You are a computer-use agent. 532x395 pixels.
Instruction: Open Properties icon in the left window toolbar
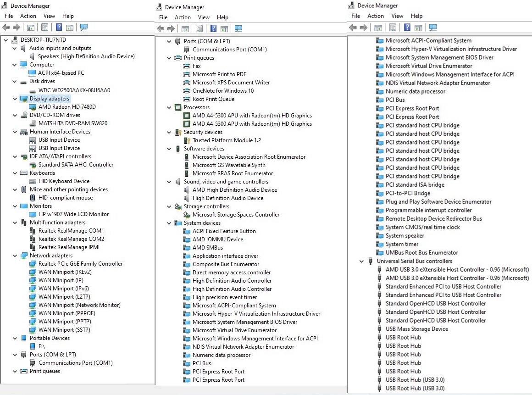coord(44,28)
